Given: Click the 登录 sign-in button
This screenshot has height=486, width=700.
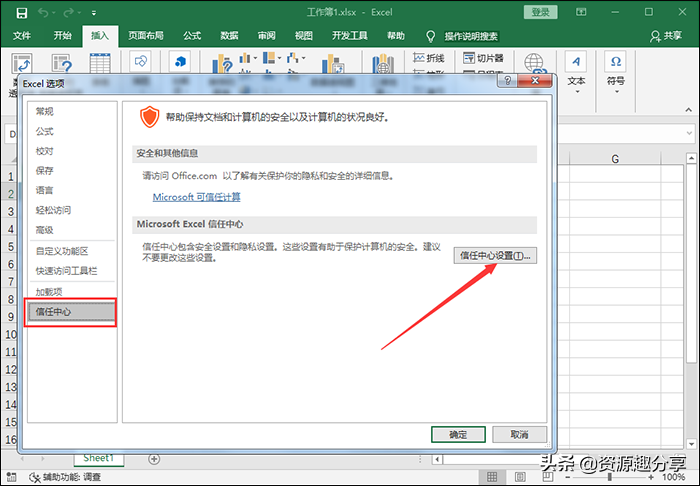Looking at the screenshot, I should pyautogui.click(x=541, y=12).
